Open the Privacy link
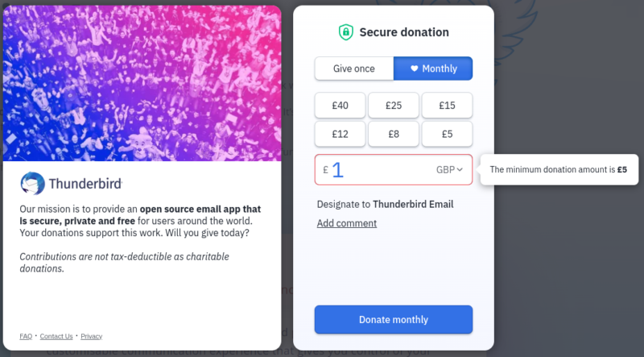Image resolution: width=644 pixels, height=357 pixels. click(92, 336)
